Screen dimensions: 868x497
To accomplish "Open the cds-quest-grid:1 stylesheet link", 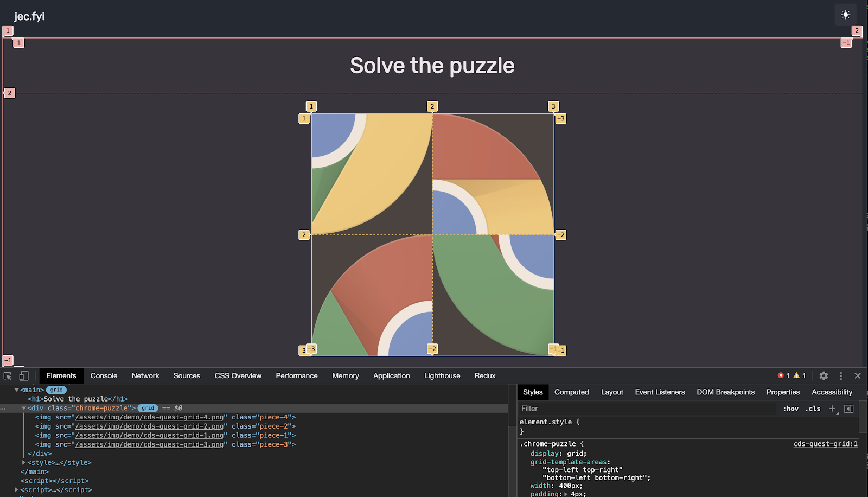I will pyautogui.click(x=825, y=444).
